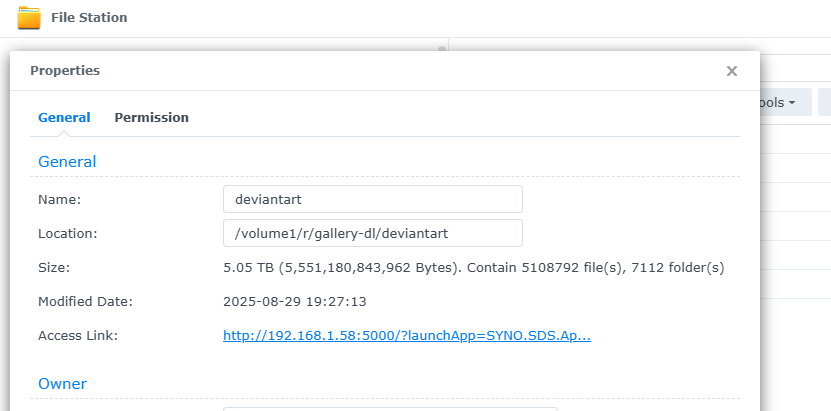
Task: Close the Properties dialog
Action: [731, 71]
